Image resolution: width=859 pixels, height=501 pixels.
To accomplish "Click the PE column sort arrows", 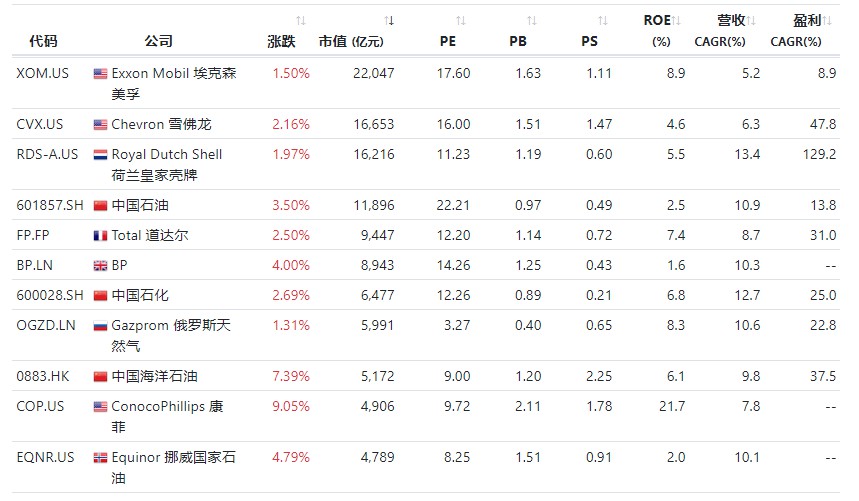I will 460,21.
